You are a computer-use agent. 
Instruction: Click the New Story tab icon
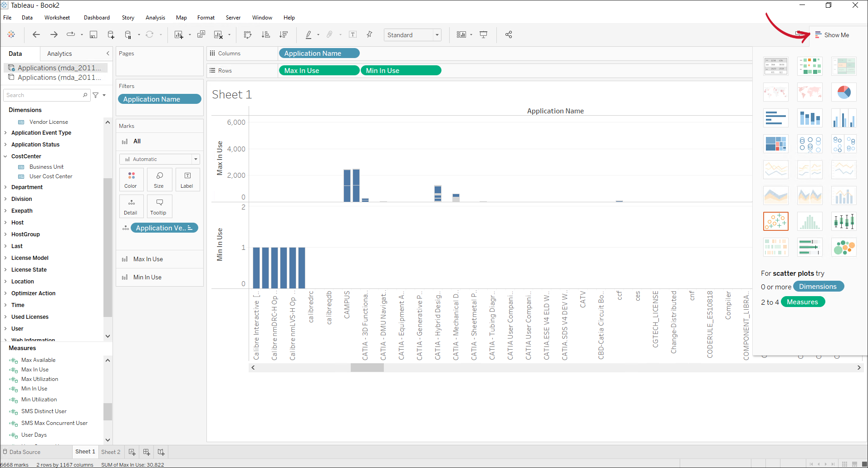pos(161,452)
